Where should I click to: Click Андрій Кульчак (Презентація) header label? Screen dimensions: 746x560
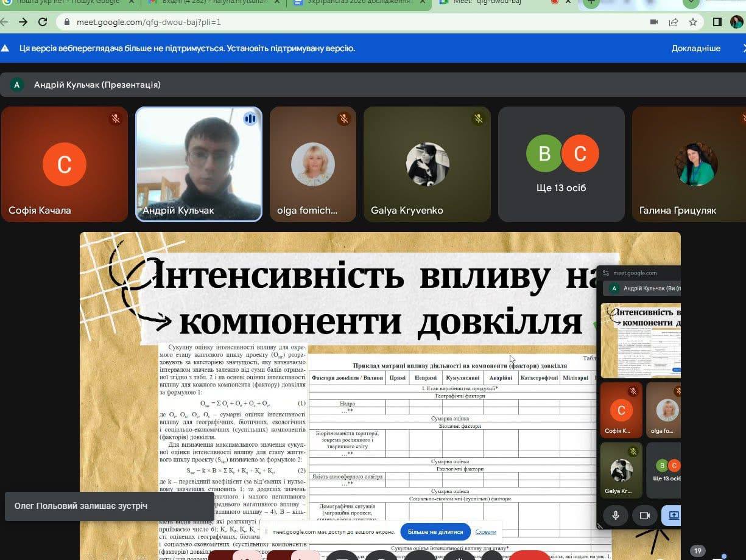(97, 85)
